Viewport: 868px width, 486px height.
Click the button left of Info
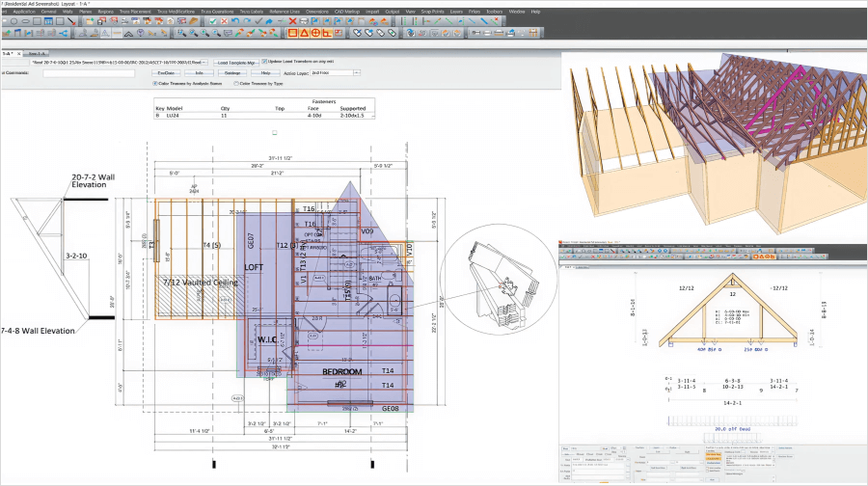[x=166, y=72]
